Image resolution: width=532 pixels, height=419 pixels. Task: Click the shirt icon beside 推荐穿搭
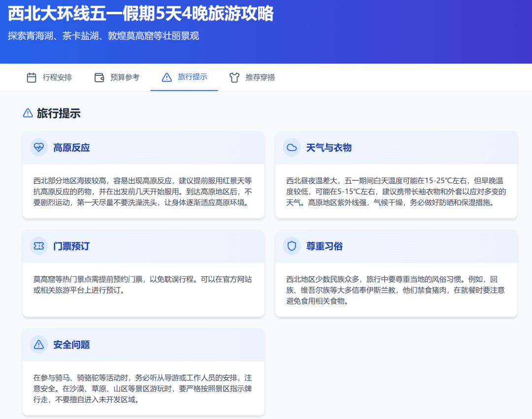[234, 78]
